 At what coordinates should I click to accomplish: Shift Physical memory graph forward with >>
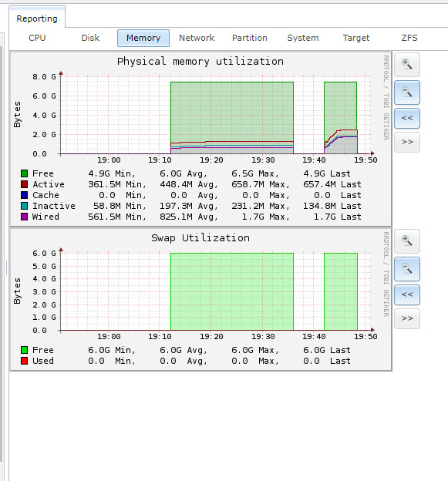(407, 142)
